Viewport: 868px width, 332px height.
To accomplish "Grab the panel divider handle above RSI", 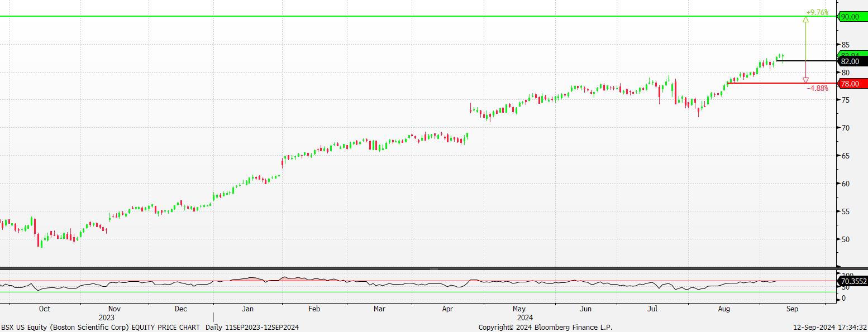I will point(434,268).
